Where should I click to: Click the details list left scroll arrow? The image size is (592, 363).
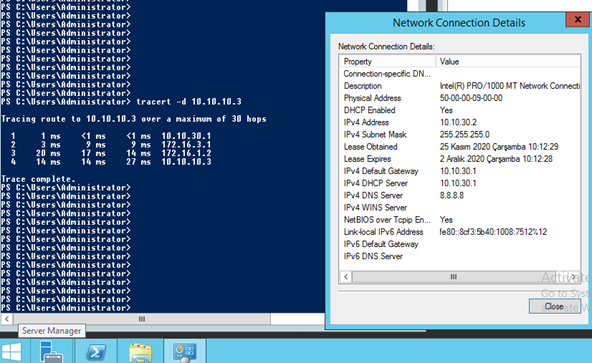coord(346,277)
